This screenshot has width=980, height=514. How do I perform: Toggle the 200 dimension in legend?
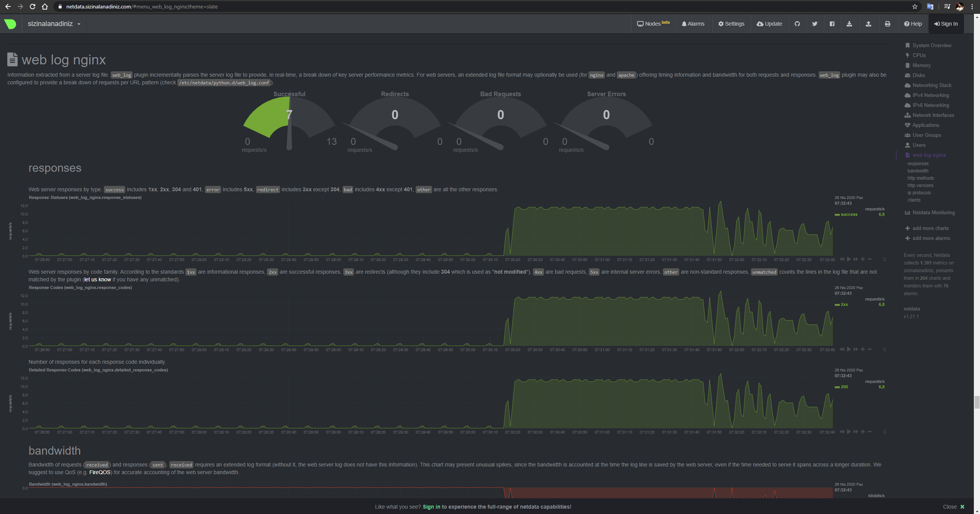pos(844,387)
